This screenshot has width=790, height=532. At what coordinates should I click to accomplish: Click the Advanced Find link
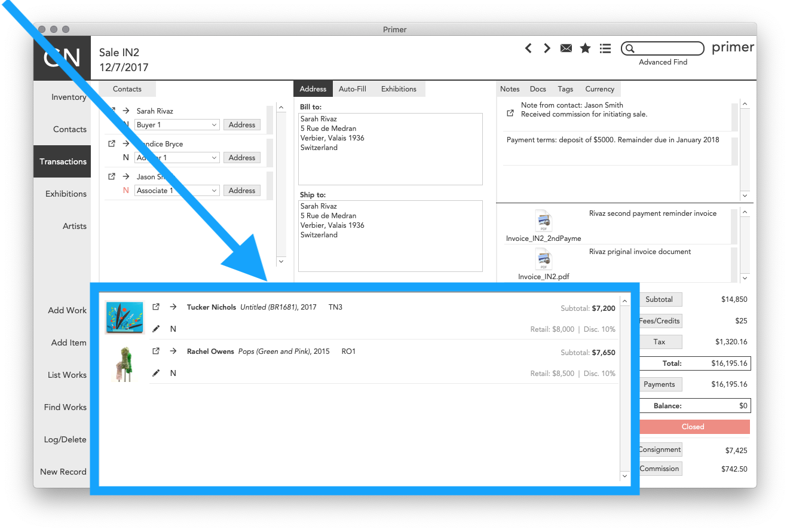point(663,62)
